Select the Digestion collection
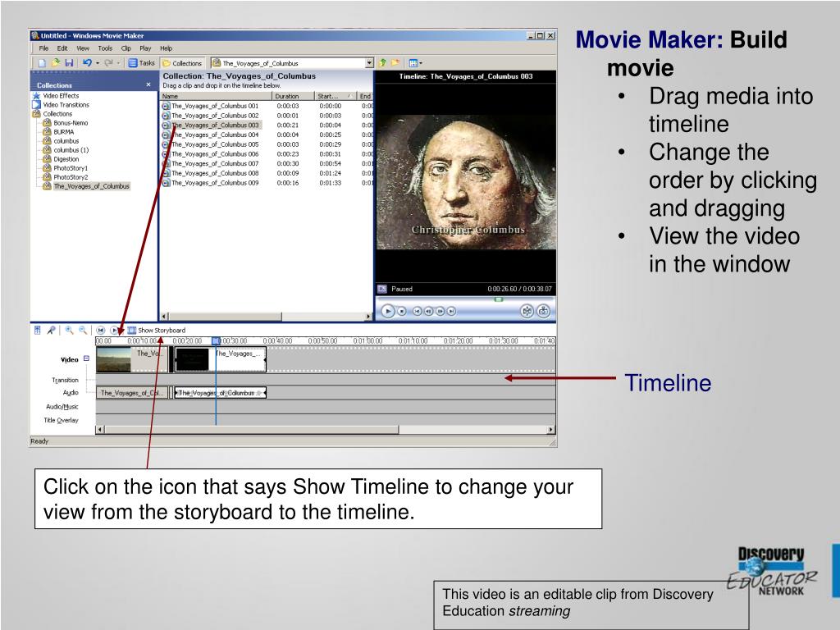This screenshot has width=840, height=630. click(66, 159)
